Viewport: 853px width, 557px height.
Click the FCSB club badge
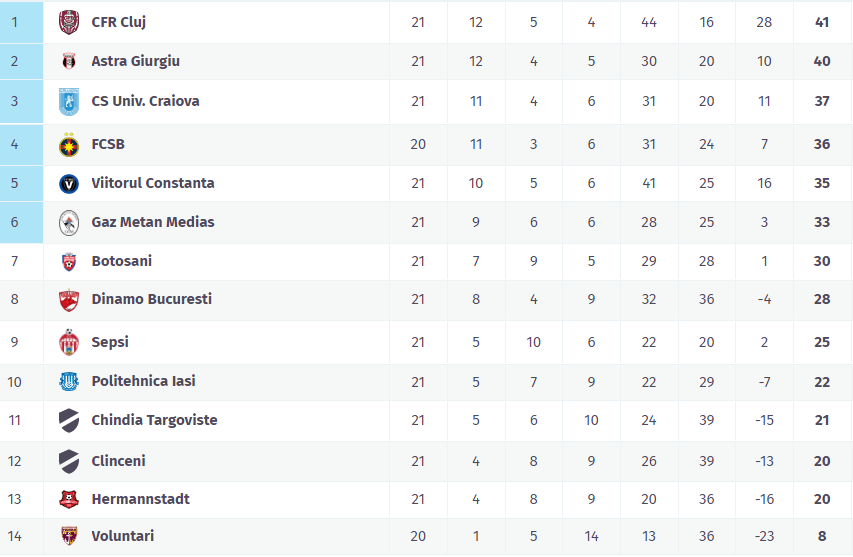(68, 144)
